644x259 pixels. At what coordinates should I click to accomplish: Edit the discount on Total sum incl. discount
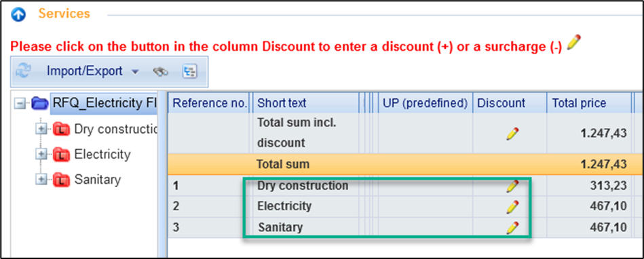pyautogui.click(x=512, y=134)
